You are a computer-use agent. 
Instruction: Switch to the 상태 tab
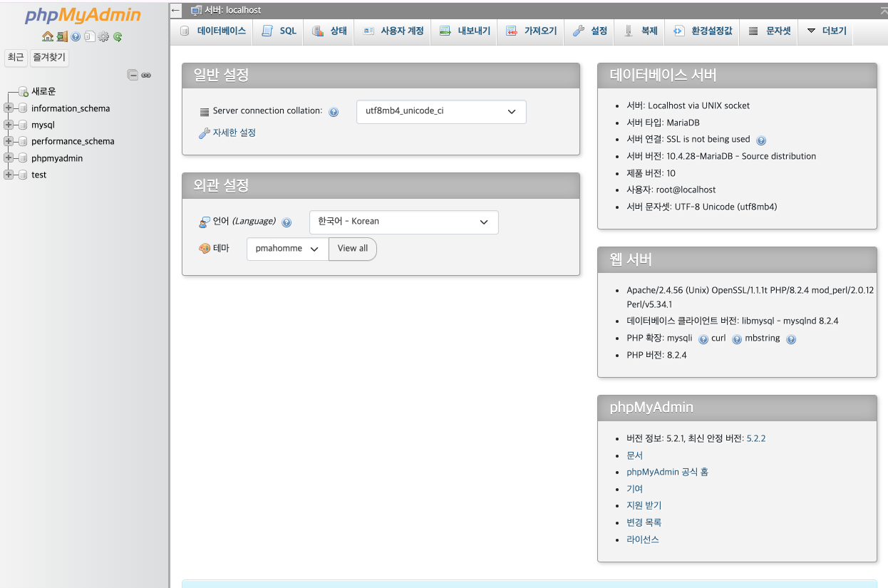tap(329, 31)
